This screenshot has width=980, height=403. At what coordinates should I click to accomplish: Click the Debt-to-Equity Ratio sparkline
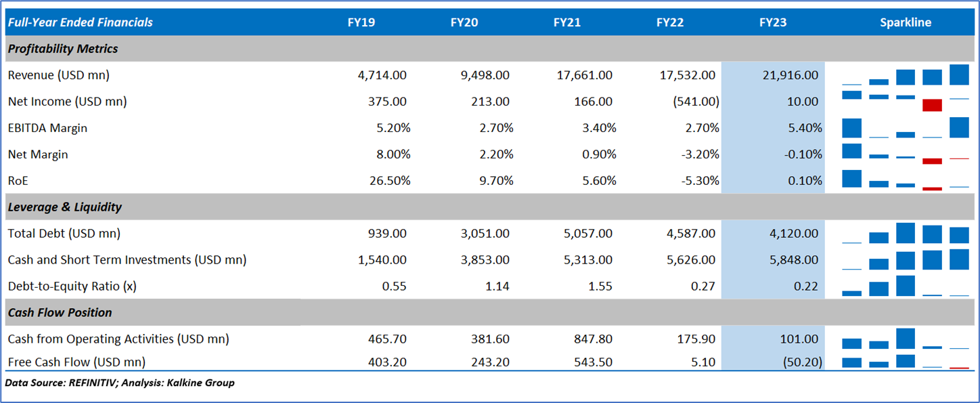click(x=905, y=286)
